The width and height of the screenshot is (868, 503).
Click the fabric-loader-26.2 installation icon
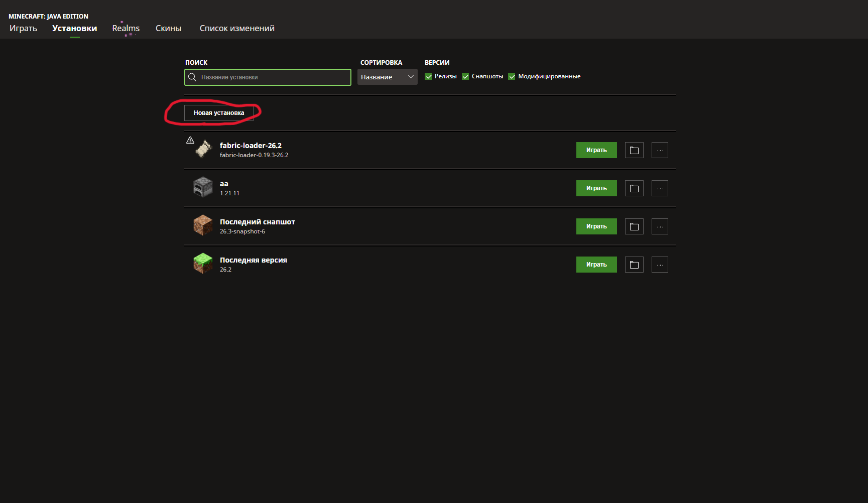click(203, 149)
